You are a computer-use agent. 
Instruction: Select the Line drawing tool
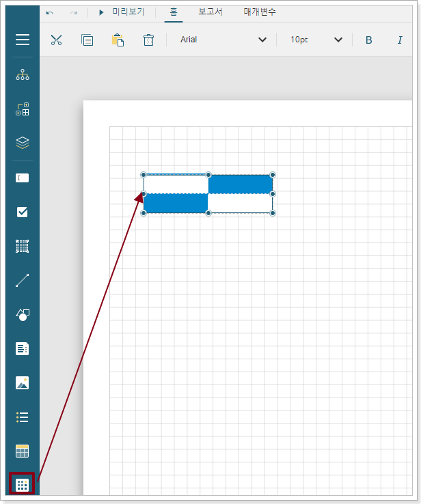point(23,280)
